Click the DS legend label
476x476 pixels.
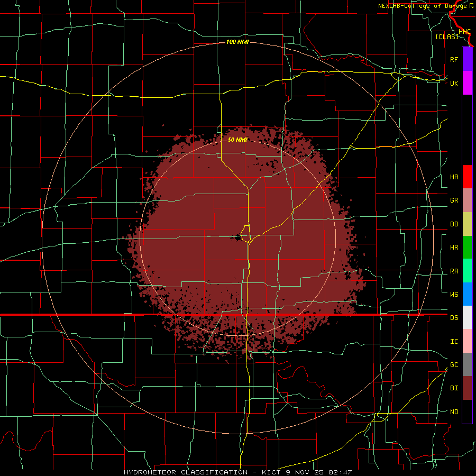tap(454, 318)
